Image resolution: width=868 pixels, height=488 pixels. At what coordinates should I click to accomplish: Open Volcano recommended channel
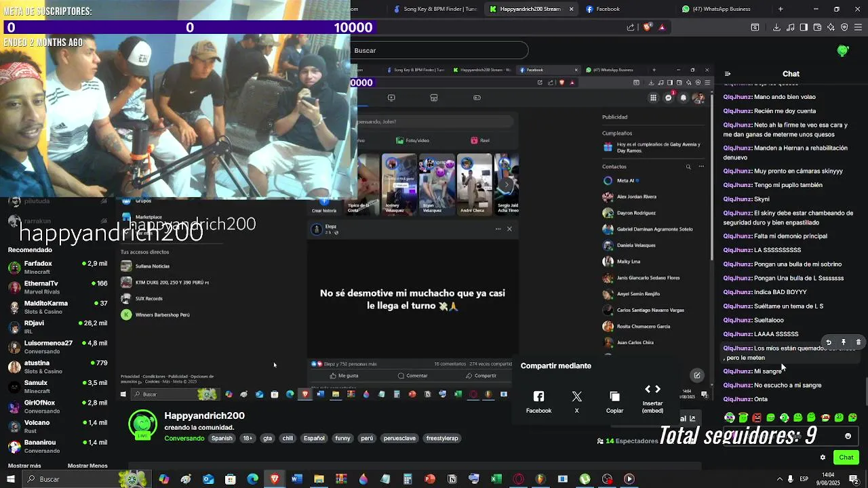58,426
